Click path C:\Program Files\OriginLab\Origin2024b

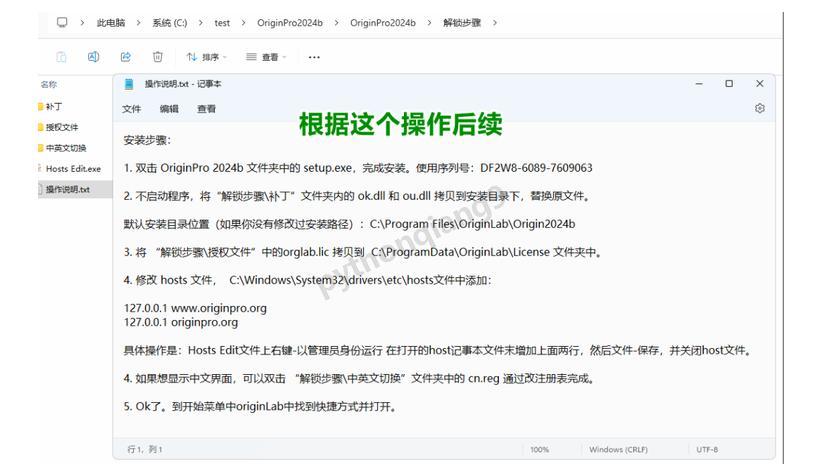(472, 224)
